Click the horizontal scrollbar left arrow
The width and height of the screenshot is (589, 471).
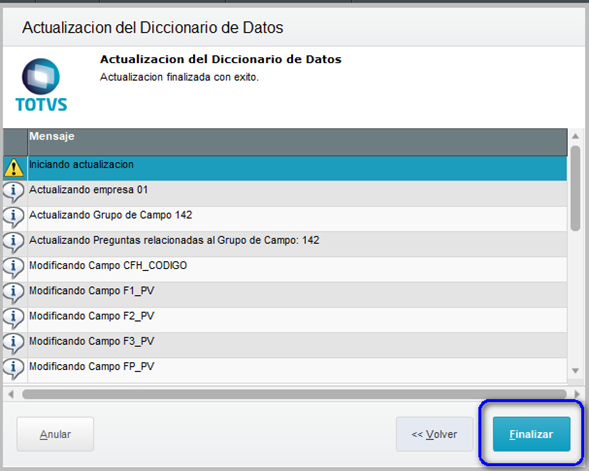click(x=11, y=394)
